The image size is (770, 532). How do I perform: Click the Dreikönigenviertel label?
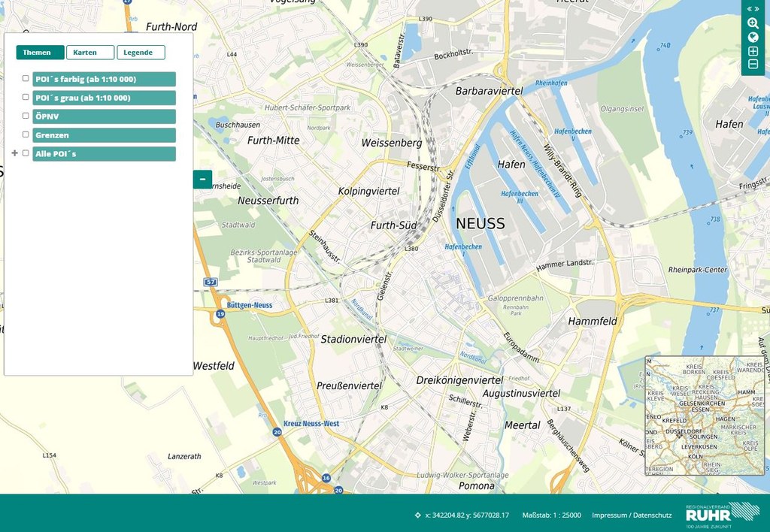tap(459, 380)
